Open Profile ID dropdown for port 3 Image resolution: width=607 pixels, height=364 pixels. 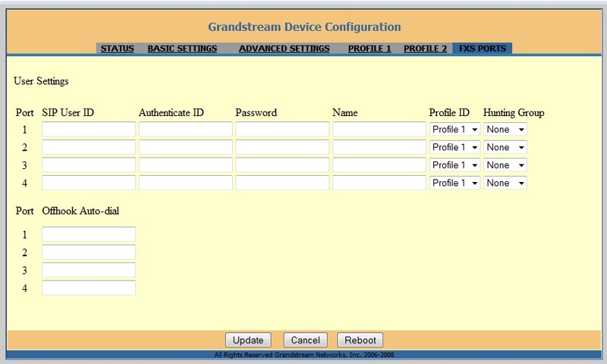pos(454,165)
